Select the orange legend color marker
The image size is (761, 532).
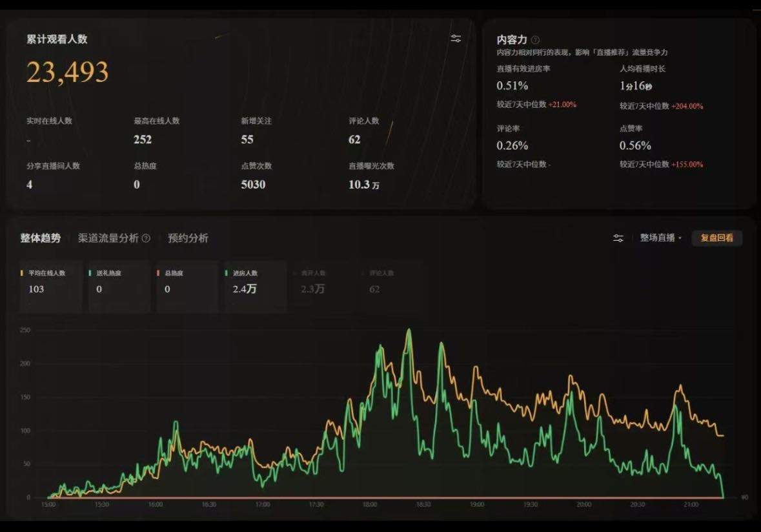click(x=21, y=272)
